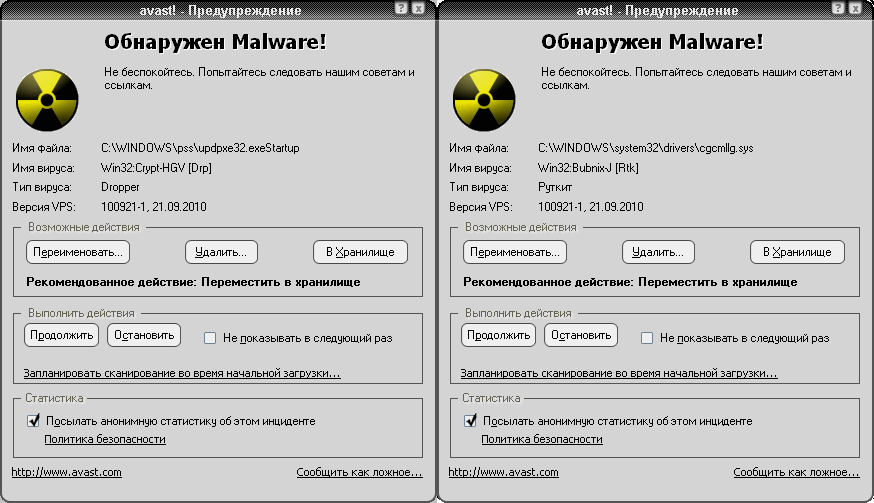
Task: Click 'Обнаружен Malware!' heading in right dialog
Action: tap(652, 42)
